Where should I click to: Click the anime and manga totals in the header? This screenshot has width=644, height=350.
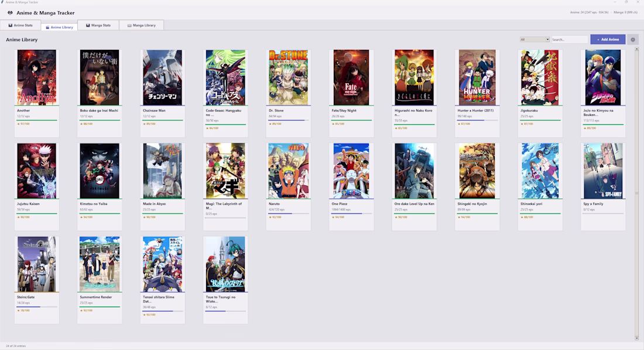tap(604, 12)
